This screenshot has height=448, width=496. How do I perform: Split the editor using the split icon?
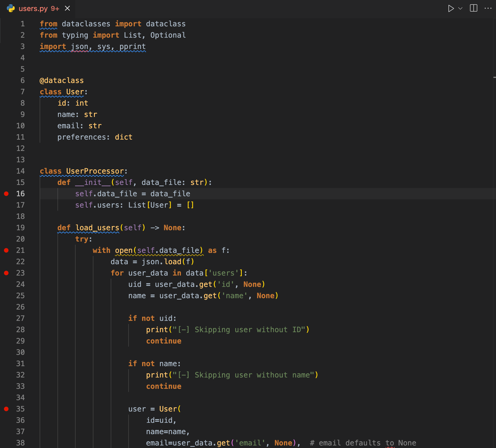[473, 8]
